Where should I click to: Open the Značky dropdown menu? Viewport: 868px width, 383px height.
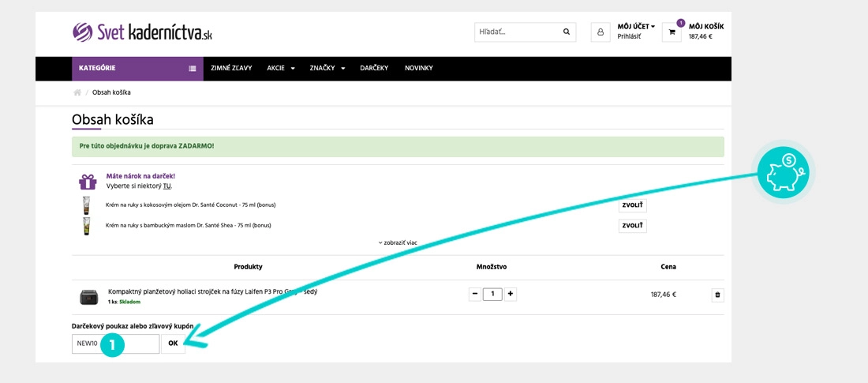tap(327, 68)
